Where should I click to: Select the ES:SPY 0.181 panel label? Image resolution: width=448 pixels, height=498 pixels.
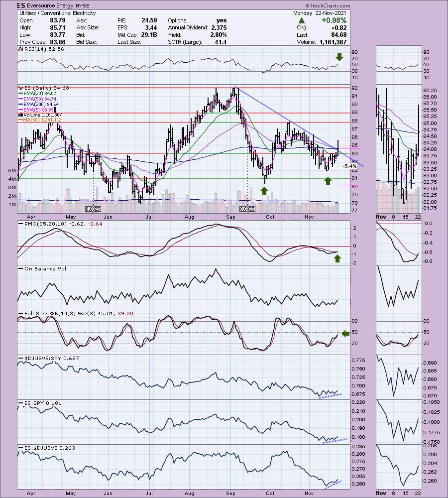[x=41, y=403]
